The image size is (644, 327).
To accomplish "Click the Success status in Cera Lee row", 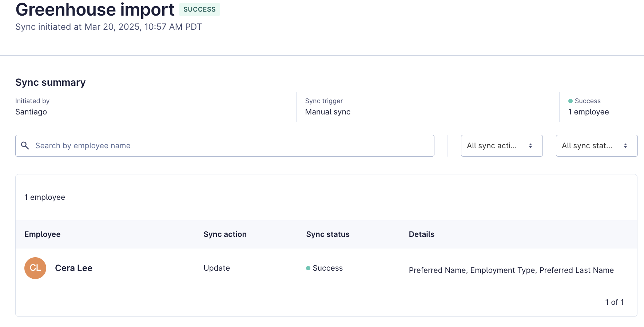I will click(x=324, y=268).
